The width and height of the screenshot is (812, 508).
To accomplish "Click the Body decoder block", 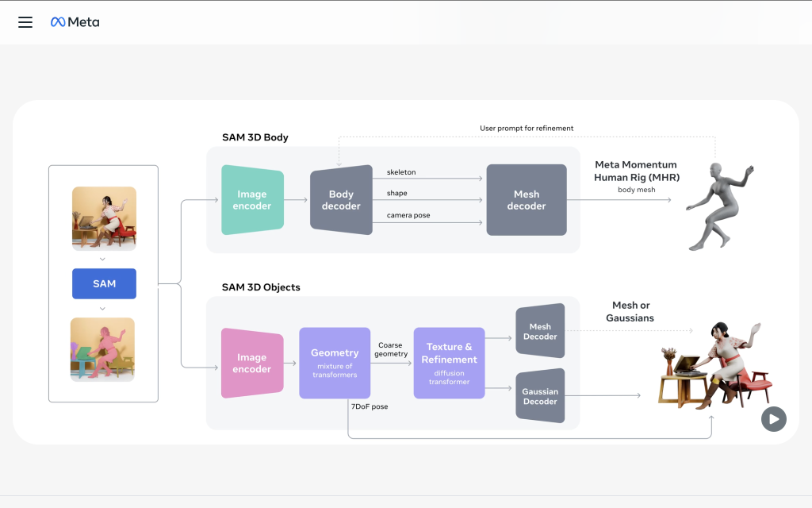I will point(341,200).
